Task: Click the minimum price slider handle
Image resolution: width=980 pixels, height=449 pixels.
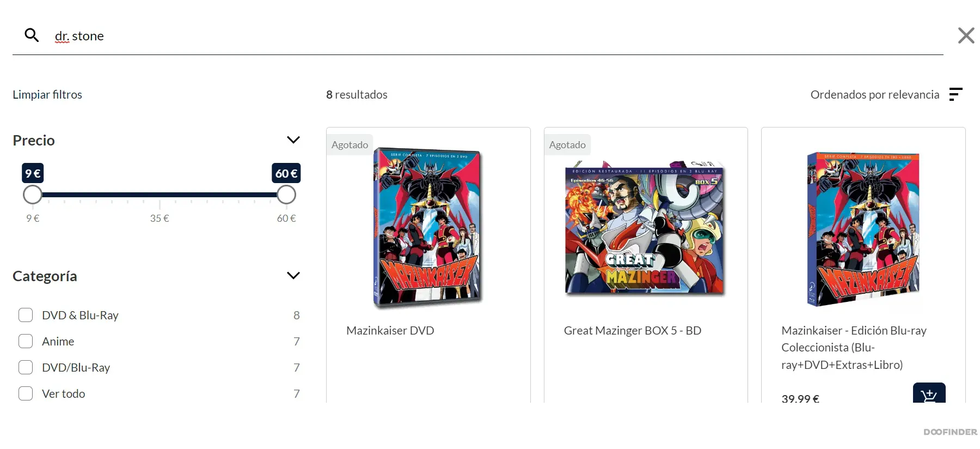Action: (x=33, y=195)
